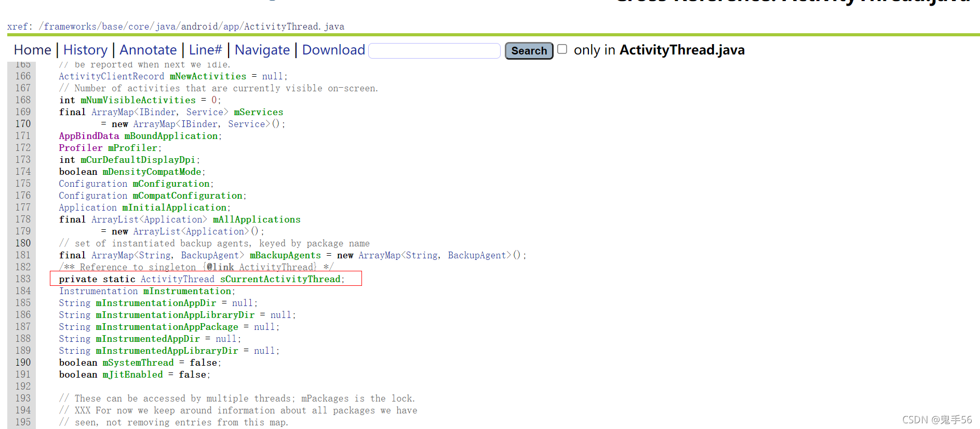Enable only in ActivityThread.java checkbox

pos(562,49)
